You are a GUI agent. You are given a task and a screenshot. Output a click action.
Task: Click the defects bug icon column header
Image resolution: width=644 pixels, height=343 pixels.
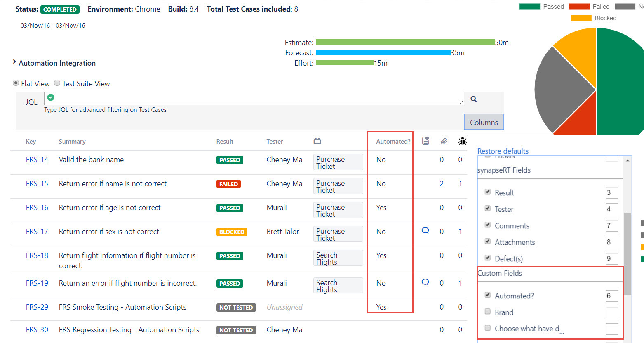[x=462, y=141]
